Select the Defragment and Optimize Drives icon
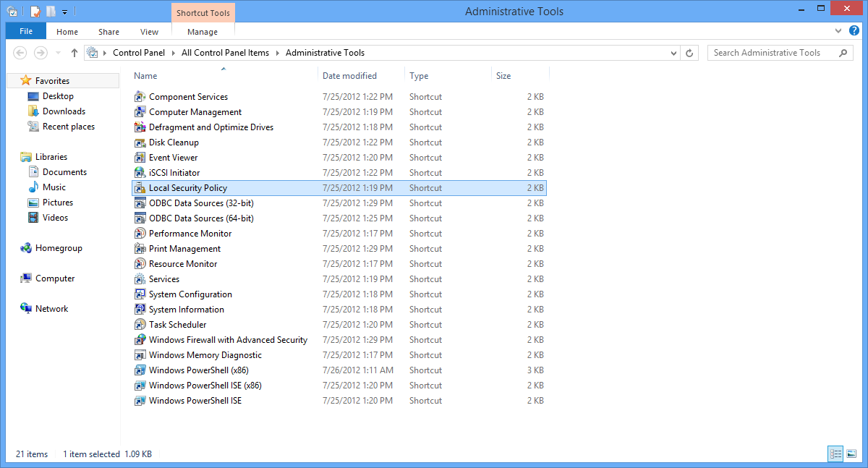 coord(140,127)
